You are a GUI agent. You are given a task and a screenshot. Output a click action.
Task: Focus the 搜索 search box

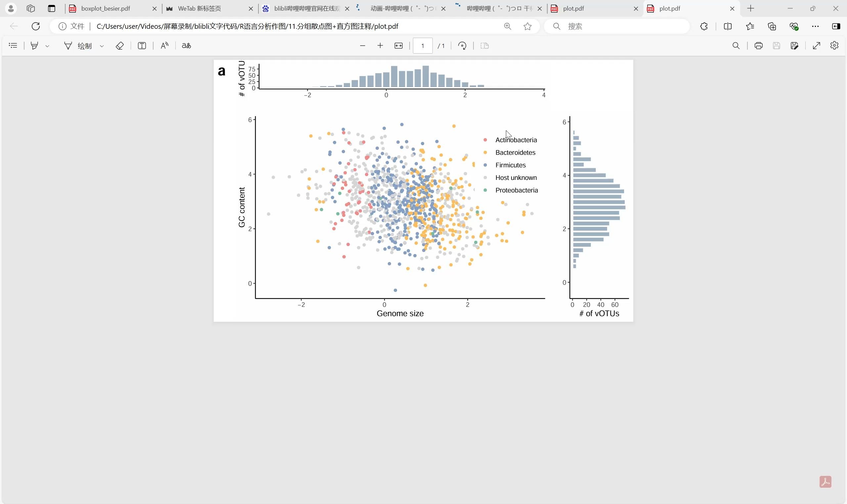[x=617, y=26]
